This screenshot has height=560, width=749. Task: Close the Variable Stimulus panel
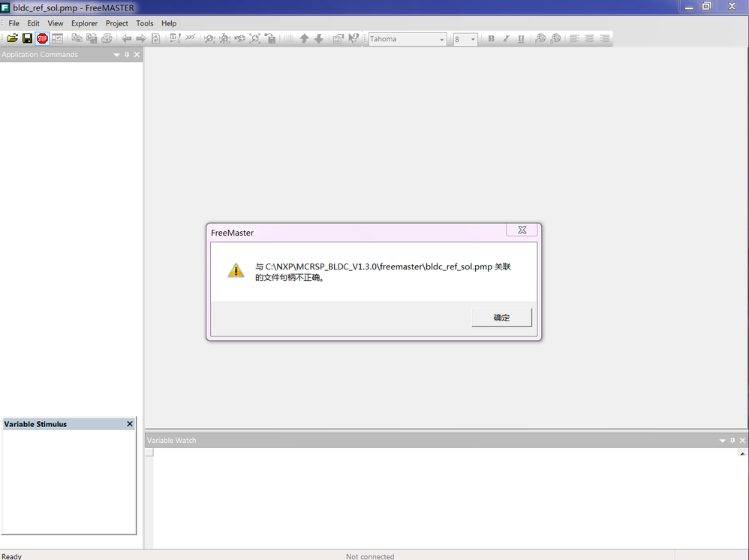[x=129, y=424]
